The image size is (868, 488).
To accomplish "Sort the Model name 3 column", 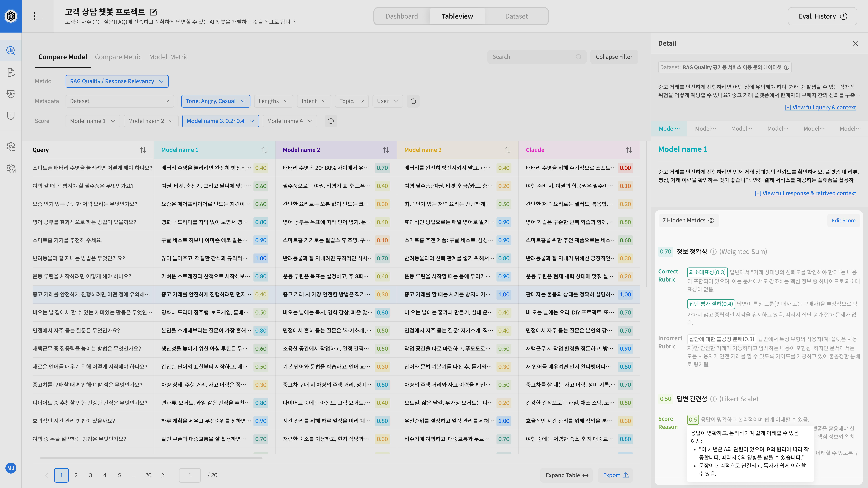I will (507, 150).
